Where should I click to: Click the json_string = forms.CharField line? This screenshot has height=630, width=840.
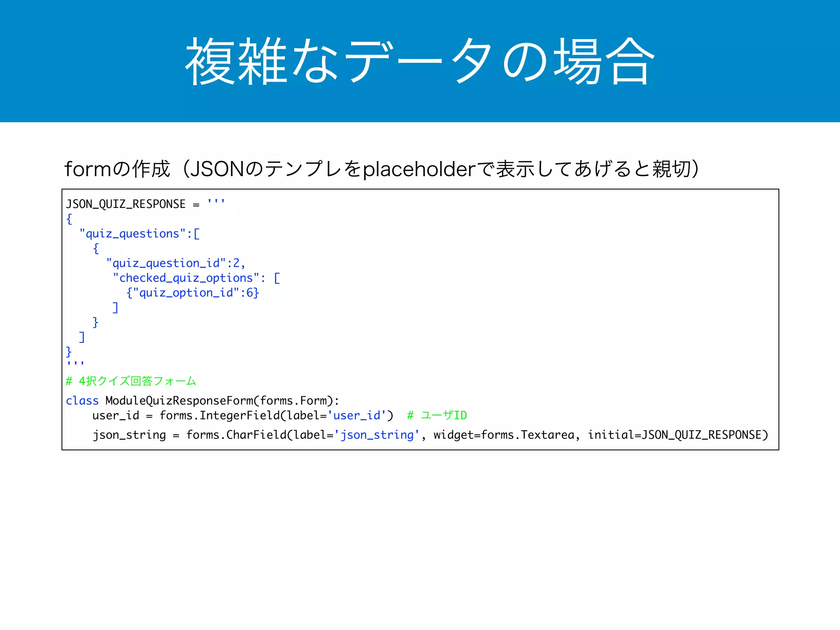click(x=430, y=435)
